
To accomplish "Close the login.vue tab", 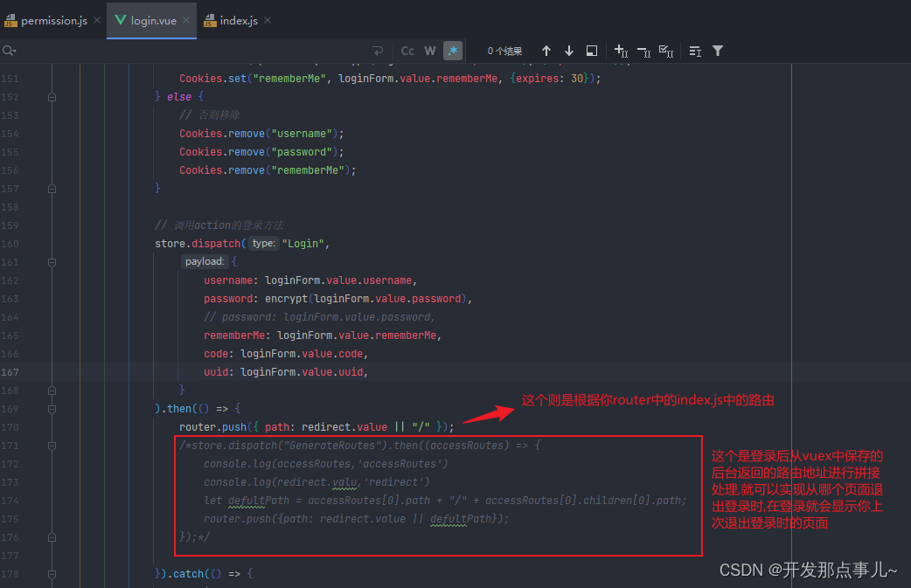I will (186, 20).
